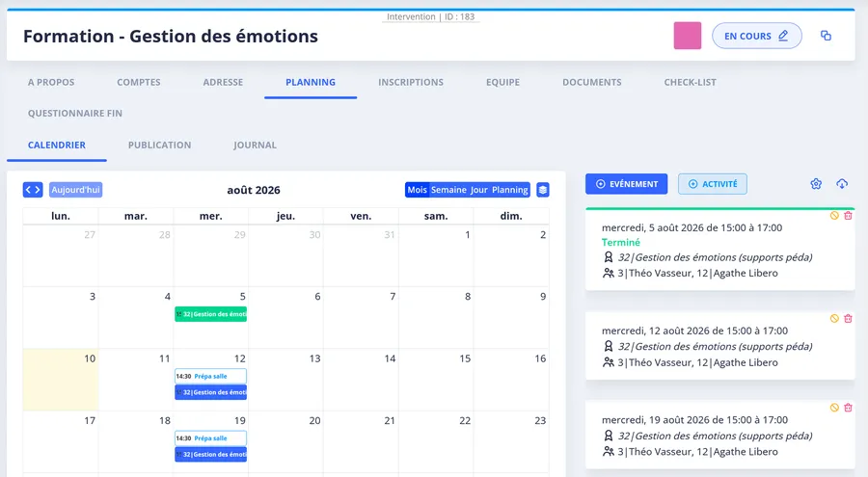Image resolution: width=868 pixels, height=477 pixels.
Task: Add a new EVÉNEMENT
Action: (626, 184)
